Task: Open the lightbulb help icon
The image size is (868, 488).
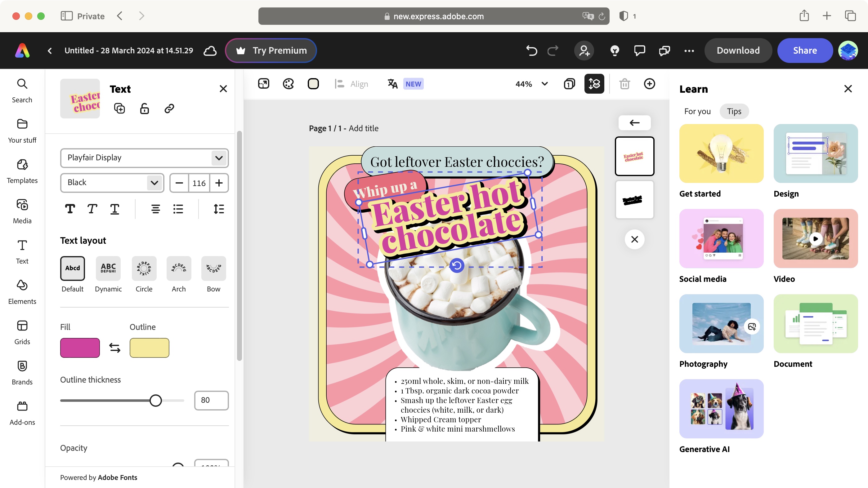Action: point(615,51)
